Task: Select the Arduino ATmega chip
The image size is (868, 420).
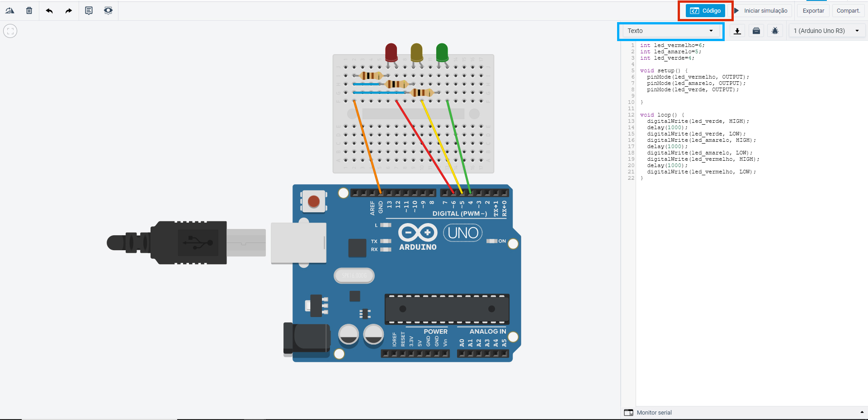Action: click(447, 309)
